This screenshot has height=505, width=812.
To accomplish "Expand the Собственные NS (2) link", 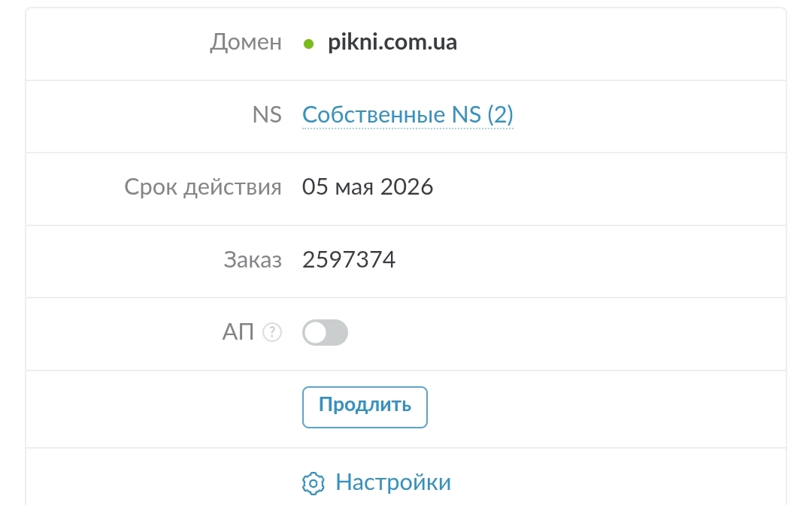I will click(x=408, y=115).
